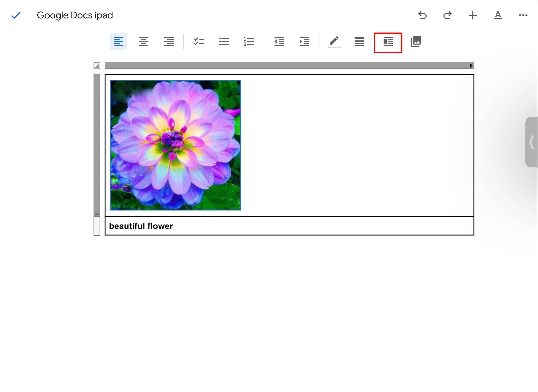
Task: Open the image options icon
Action: (x=416, y=41)
